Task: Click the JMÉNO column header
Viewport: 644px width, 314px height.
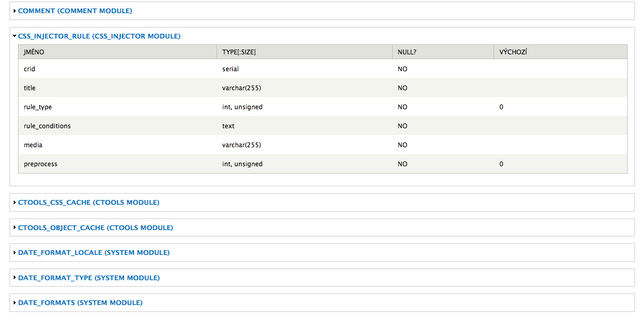Action: [117, 52]
